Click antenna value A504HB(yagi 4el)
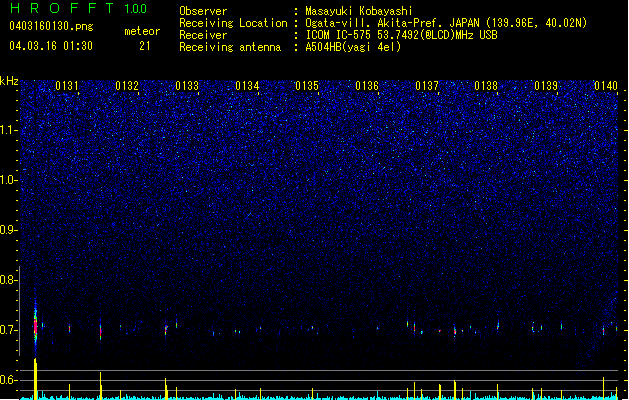The width and height of the screenshot is (629, 400). click(x=353, y=47)
